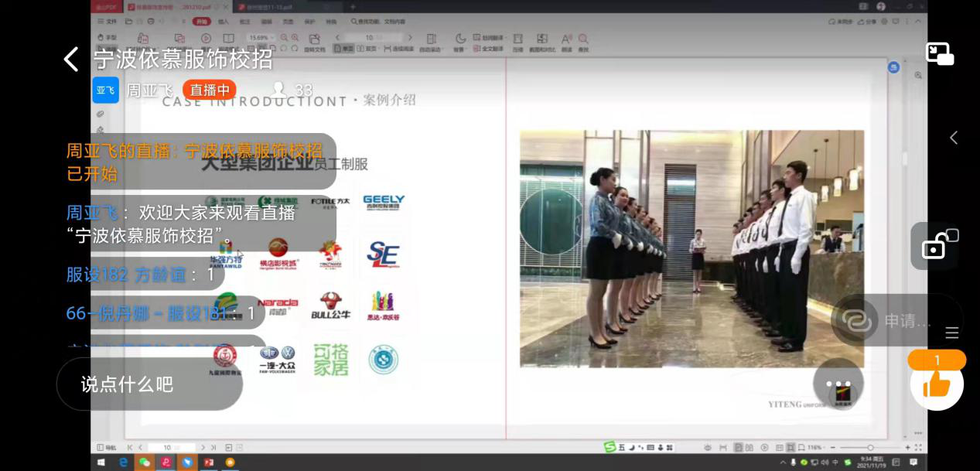The height and width of the screenshot is (471, 980).
Task: Collapse the ribbon with the top-right chevron
Action: (920, 22)
